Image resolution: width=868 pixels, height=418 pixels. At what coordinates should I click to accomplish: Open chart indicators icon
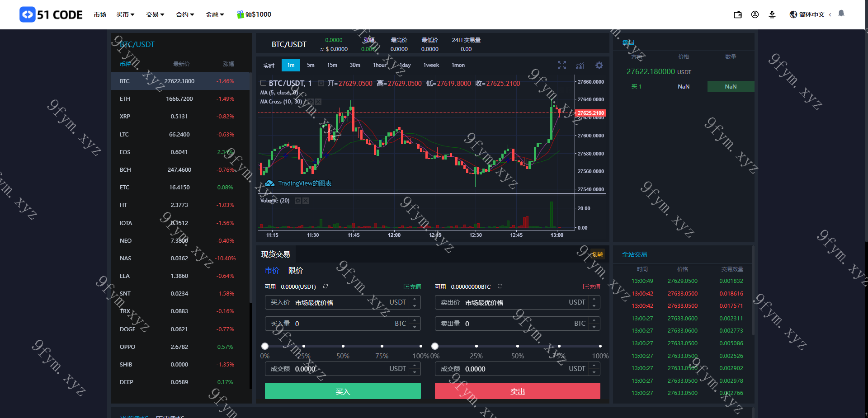click(x=580, y=65)
